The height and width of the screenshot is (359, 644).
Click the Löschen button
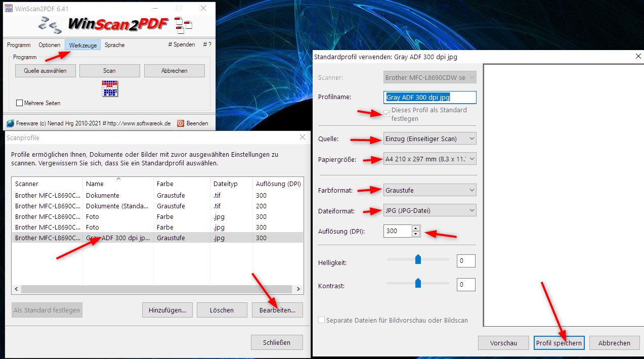222,310
